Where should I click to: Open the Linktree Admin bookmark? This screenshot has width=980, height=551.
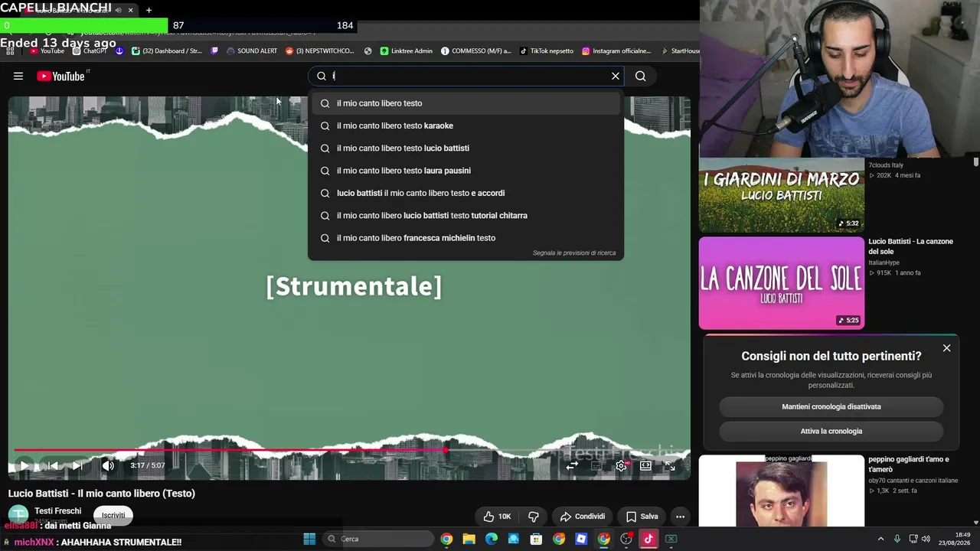406,51
